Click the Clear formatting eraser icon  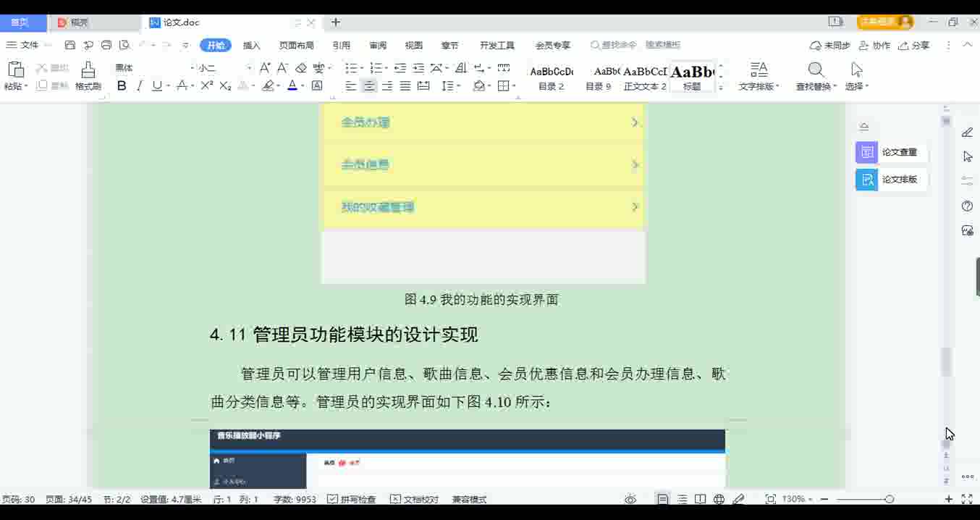(301, 68)
